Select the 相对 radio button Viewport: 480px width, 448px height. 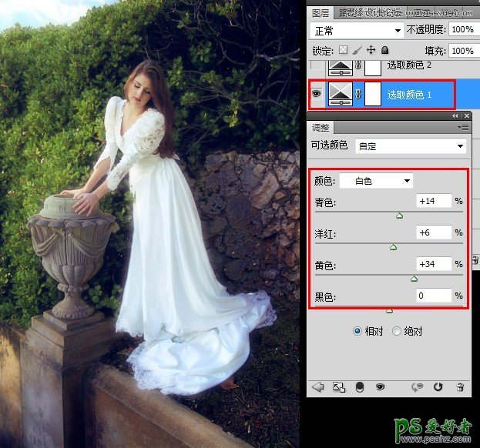pyautogui.click(x=357, y=331)
